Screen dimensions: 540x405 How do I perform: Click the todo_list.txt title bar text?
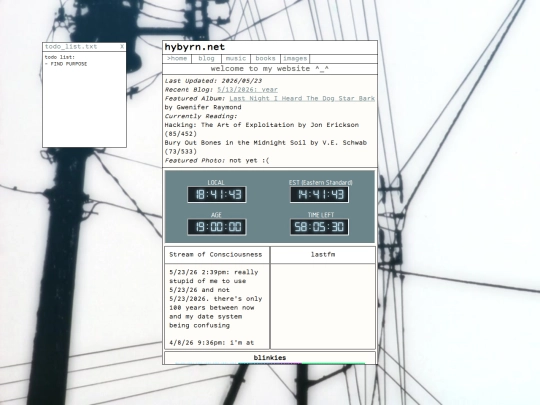[x=71, y=46]
